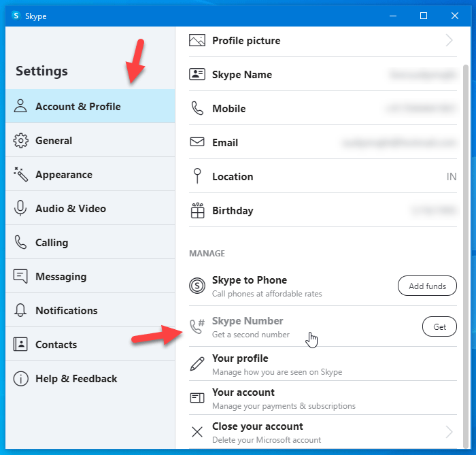Click the Skype Name ID card icon
The width and height of the screenshot is (476, 455).
pyautogui.click(x=197, y=74)
